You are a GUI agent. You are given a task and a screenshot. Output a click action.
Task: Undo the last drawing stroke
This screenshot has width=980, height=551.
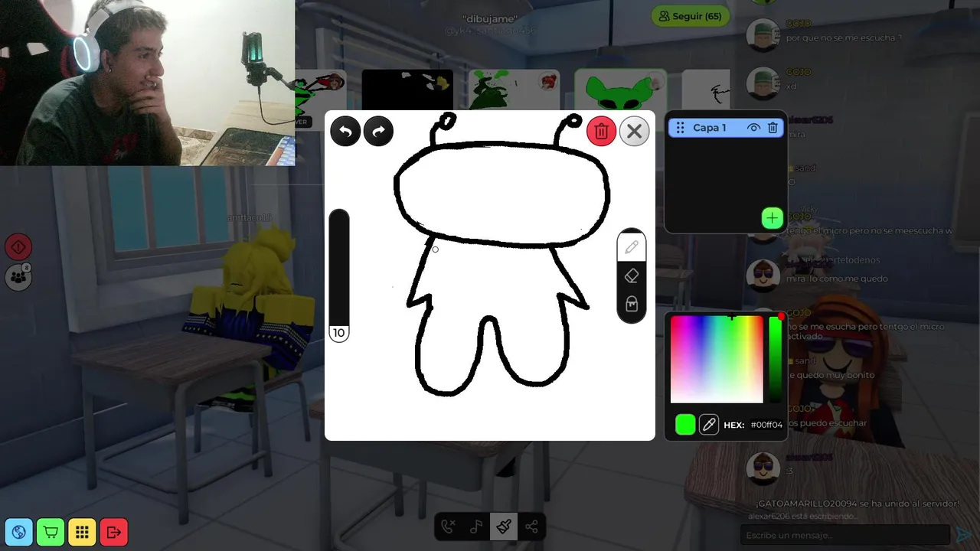[345, 132]
